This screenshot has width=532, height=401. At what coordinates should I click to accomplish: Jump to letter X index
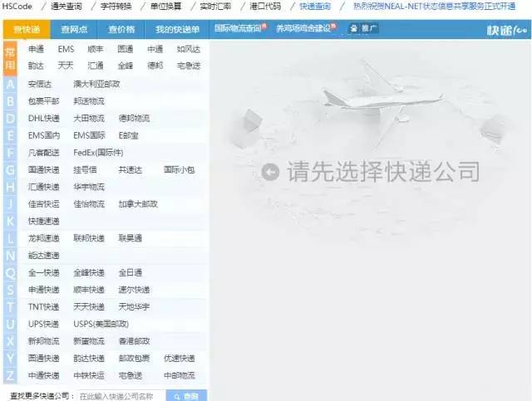[x=10, y=341]
